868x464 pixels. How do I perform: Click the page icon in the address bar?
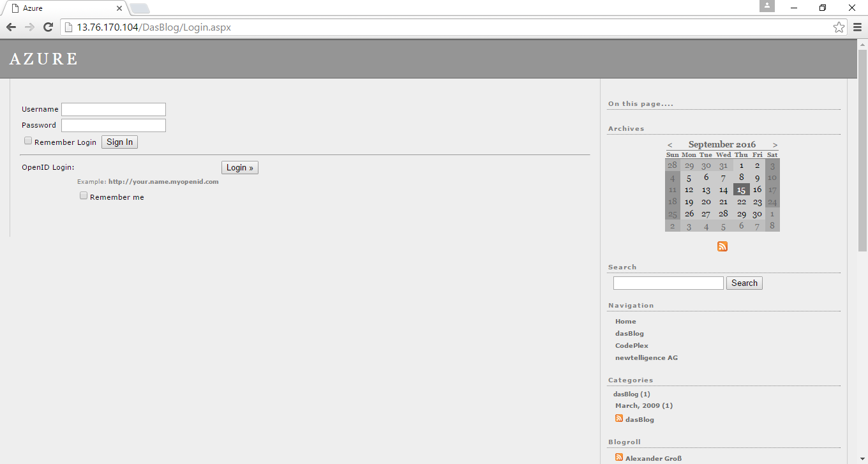tap(68, 27)
